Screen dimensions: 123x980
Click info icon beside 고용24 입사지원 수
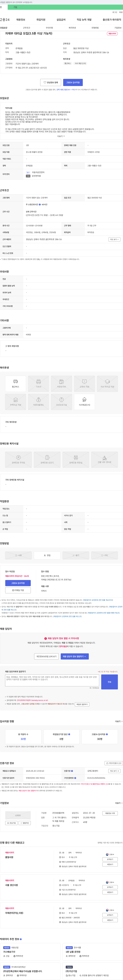pos(107,734)
